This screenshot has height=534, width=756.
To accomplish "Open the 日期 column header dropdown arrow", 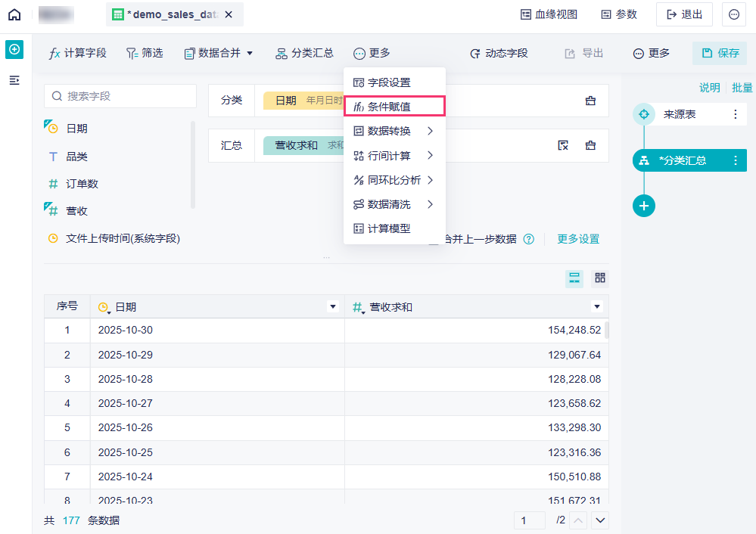I will [331, 306].
